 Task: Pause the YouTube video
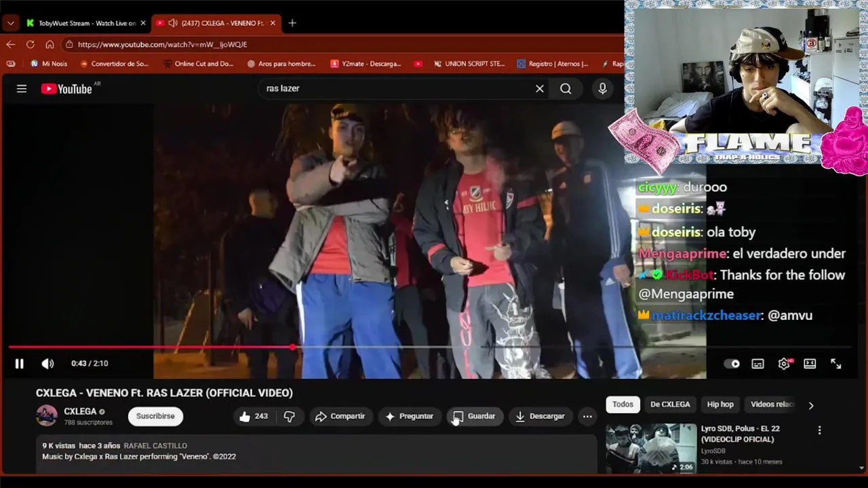tap(19, 364)
